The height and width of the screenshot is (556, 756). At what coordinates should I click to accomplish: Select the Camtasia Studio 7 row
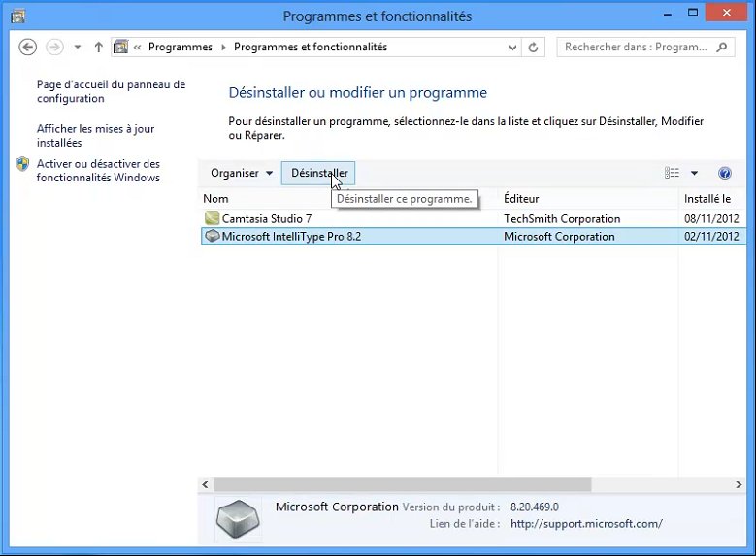tap(473, 218)
